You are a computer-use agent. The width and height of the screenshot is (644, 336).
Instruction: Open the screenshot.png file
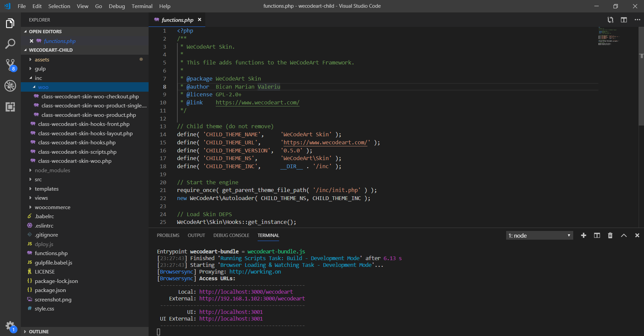pyautogui.click(x=85, y=299)
